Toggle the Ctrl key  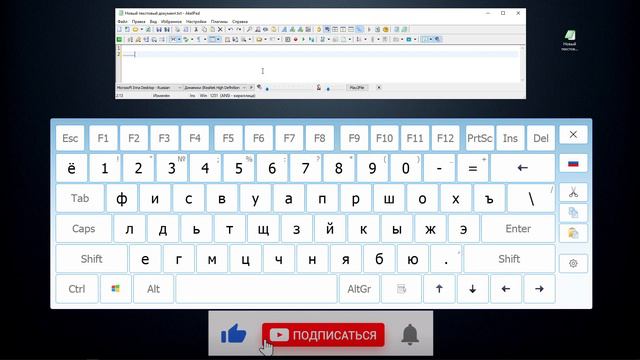point(77,289)
